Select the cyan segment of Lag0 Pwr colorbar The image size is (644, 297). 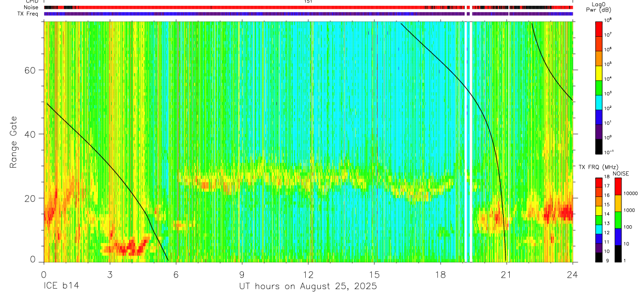tap(599, 101)
